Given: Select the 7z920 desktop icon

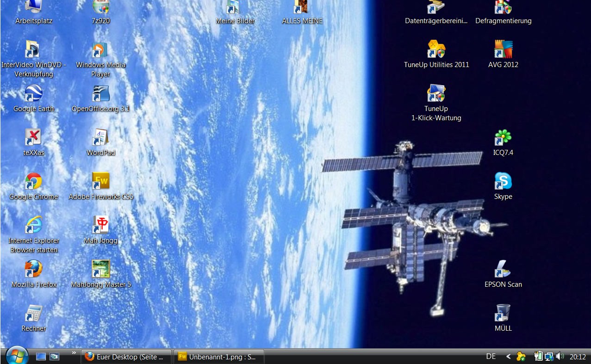Looking at the screenshot, I should [x=100, y=6].
